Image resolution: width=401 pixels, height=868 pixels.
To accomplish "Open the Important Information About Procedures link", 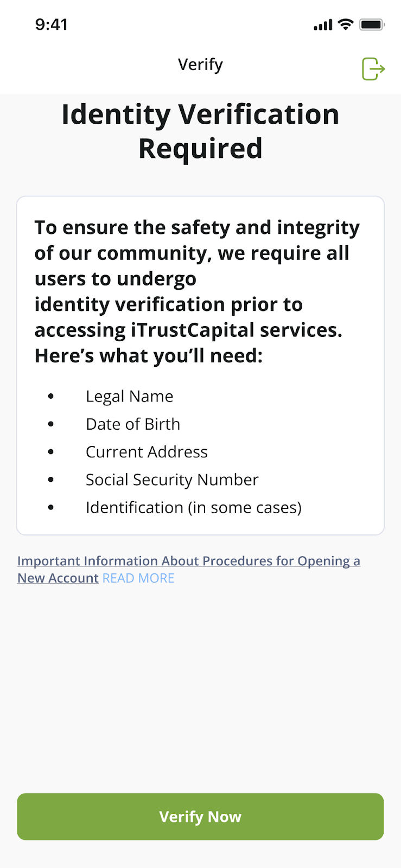I will pos(188,561).
